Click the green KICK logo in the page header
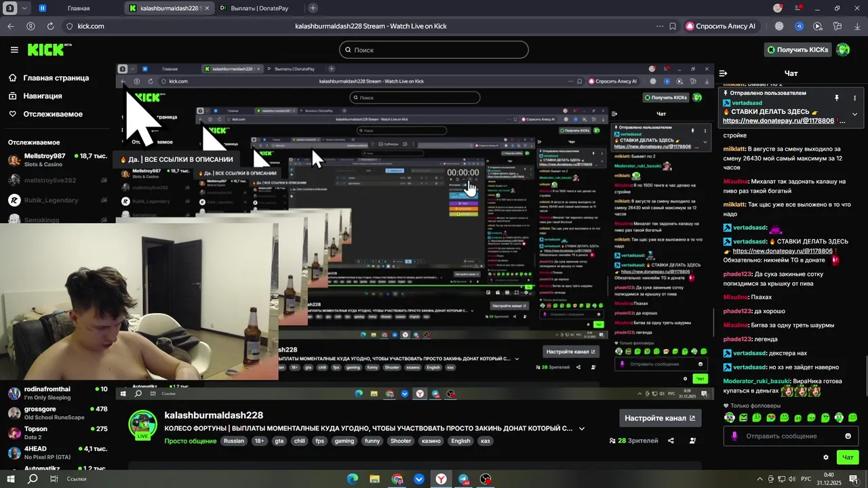Screen dimensions: 868x488 tap(49, 49)
